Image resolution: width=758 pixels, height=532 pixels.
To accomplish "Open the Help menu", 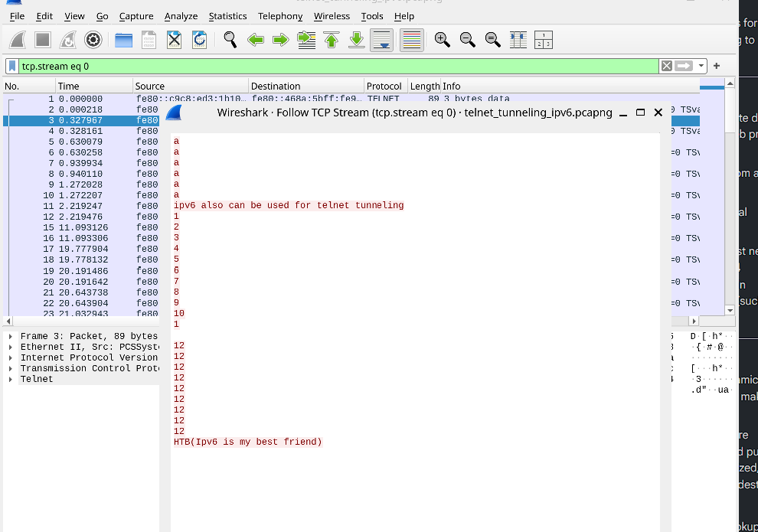I will 404,16.
